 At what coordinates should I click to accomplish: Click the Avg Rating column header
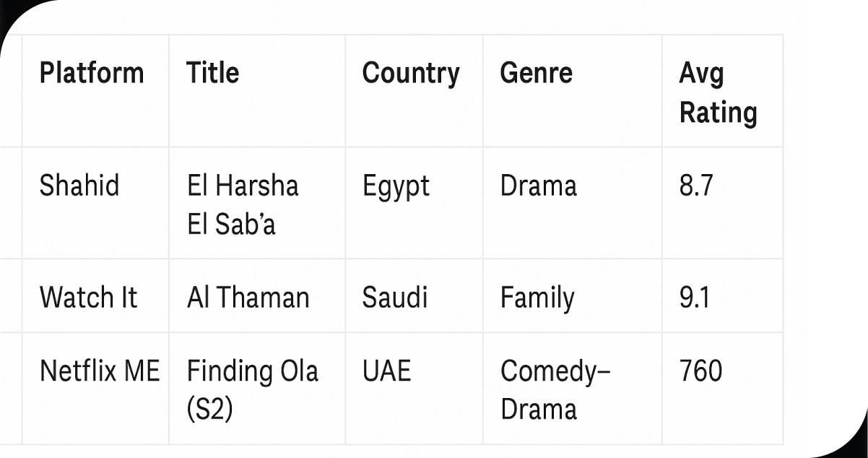pyautogui.click(x=718, y=92)
